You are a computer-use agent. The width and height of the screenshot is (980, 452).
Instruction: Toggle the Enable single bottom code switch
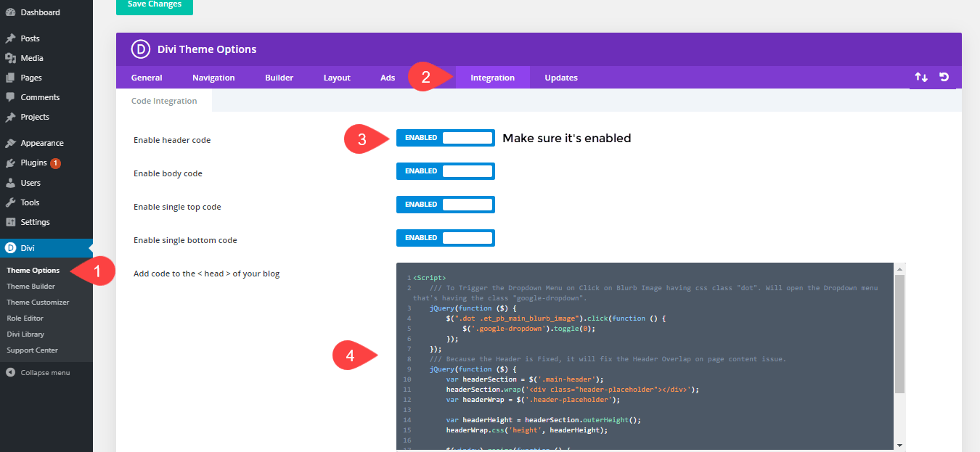click(446, 238)
